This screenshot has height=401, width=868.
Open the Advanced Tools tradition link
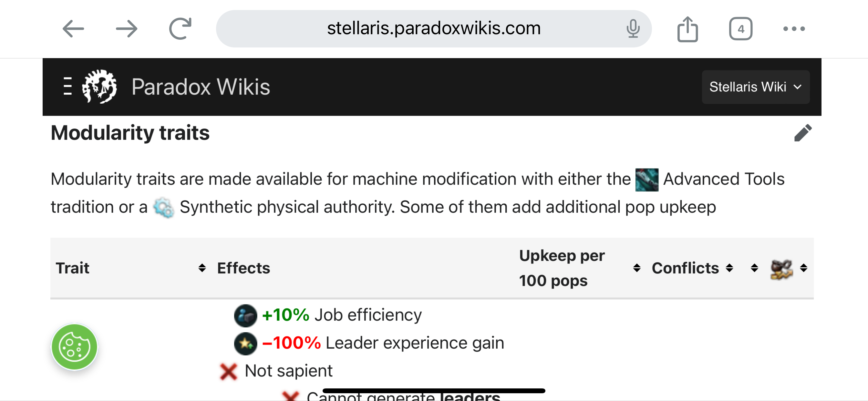tap(710, 179)
